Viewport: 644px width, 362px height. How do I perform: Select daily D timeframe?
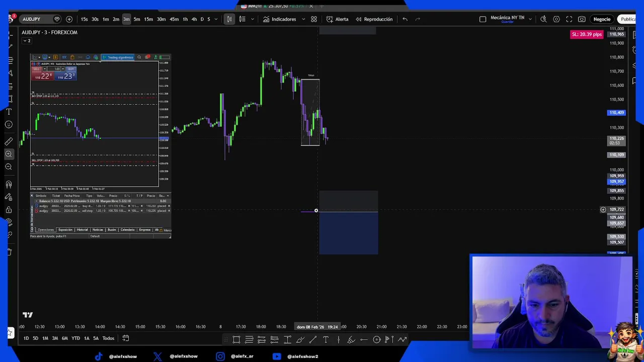click(x=202, y=19)
